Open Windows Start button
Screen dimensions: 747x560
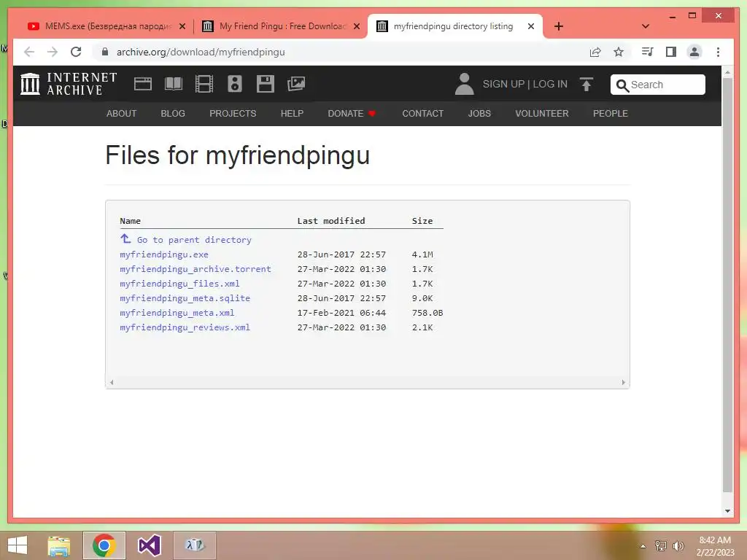[18, 545]
